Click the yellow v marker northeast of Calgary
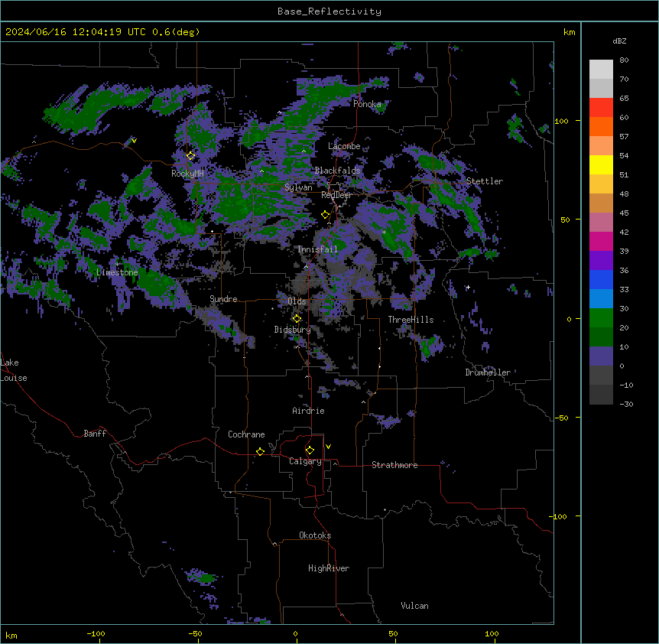The height and width of the screenshot is (644, 659). (328, 447)
